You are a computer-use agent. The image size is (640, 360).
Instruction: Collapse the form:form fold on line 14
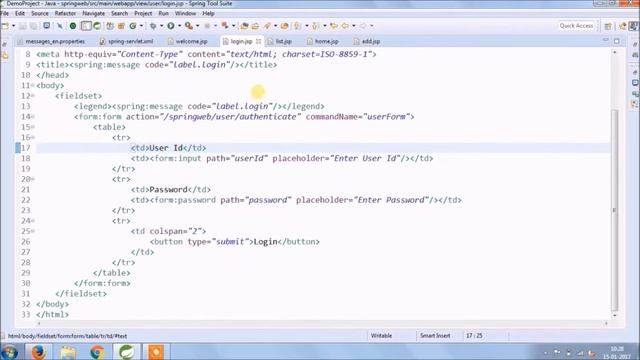(33, 117)
